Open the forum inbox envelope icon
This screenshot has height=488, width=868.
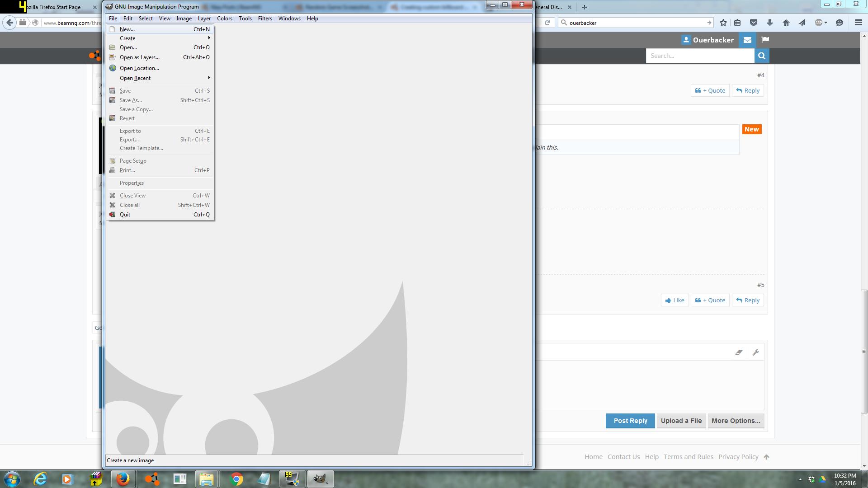[747, 40]
